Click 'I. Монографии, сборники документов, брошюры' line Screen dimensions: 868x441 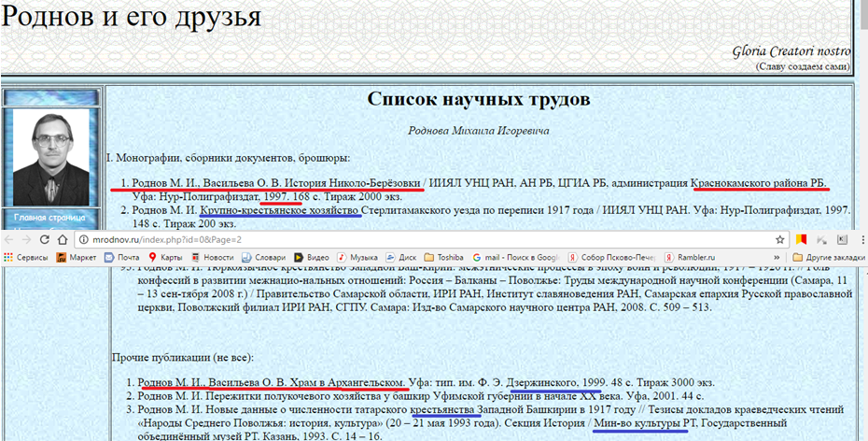228,159
